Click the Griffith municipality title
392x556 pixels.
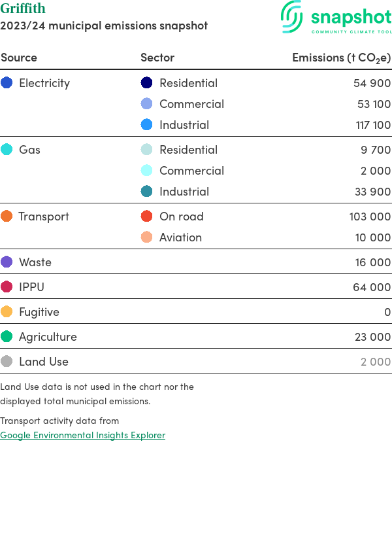point(23,9)
